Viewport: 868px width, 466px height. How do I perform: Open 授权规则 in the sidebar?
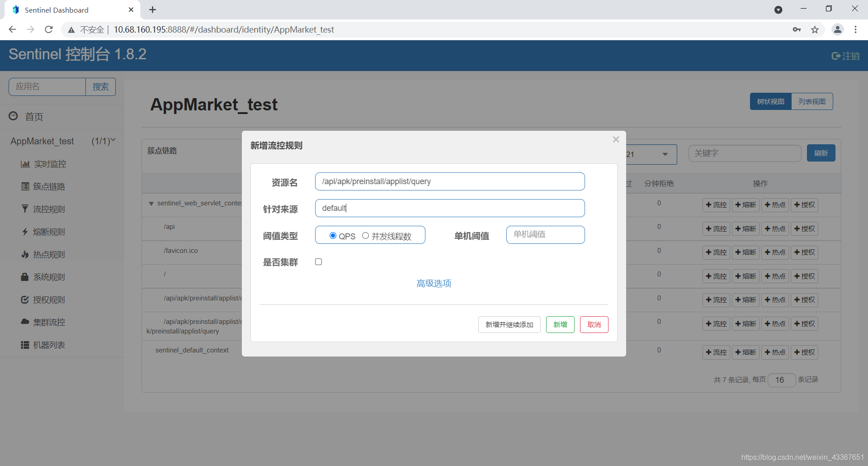[49, 300]
